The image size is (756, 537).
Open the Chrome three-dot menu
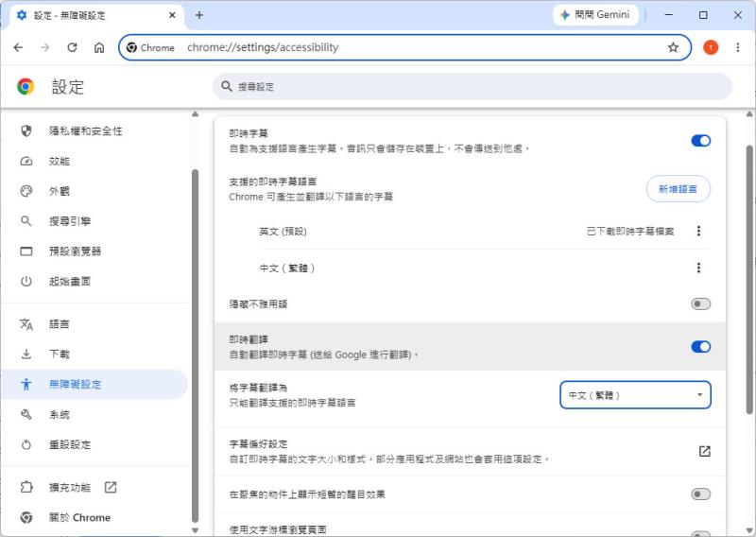point(738,47)
